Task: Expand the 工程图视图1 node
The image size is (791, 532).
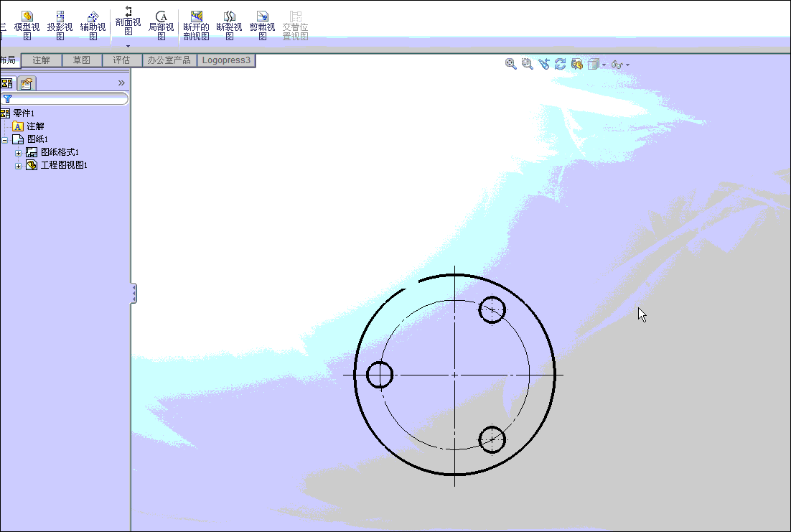Action: pyautogui.click(x=18, y=166)
